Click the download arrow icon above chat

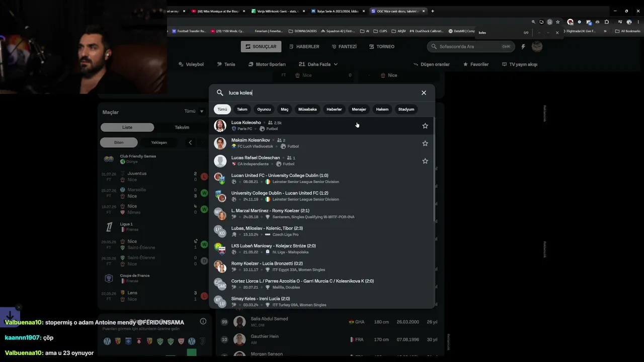[10, 316]
